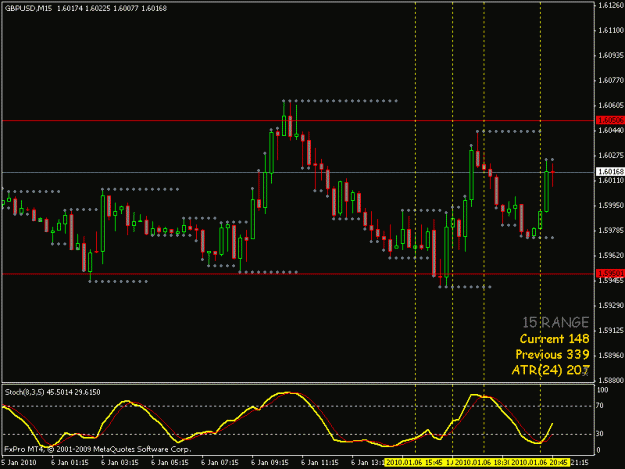The image size is (625, 469).
Task: Click the 1.60605 price scale label
Action: 610,105
